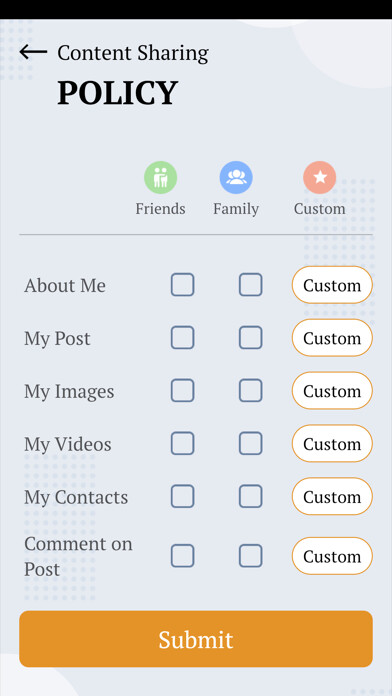Tick Family checkbox for My Contacts
392x696 pixels.
coord(250,496)
